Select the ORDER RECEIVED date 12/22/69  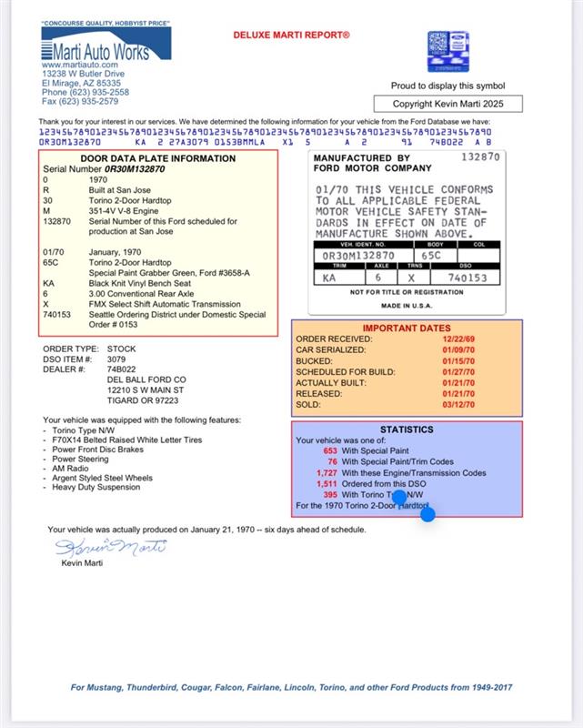[458, 339]
